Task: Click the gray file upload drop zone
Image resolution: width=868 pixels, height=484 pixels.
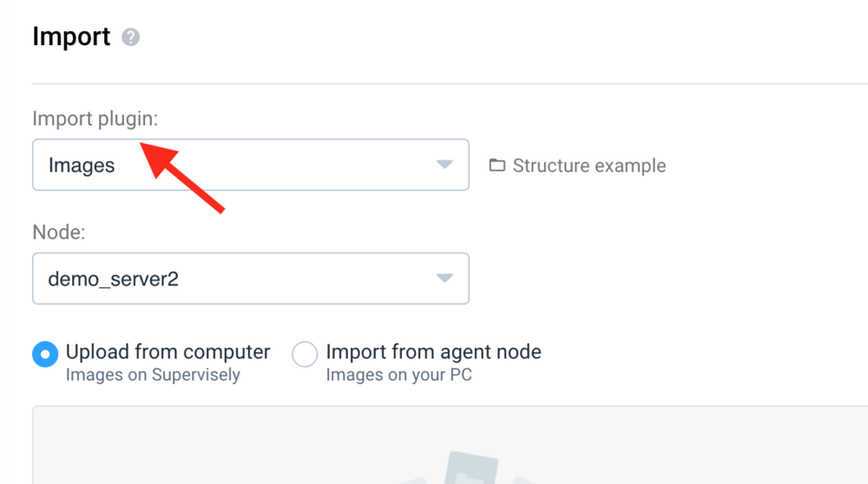Action: (x=450, y=445)
